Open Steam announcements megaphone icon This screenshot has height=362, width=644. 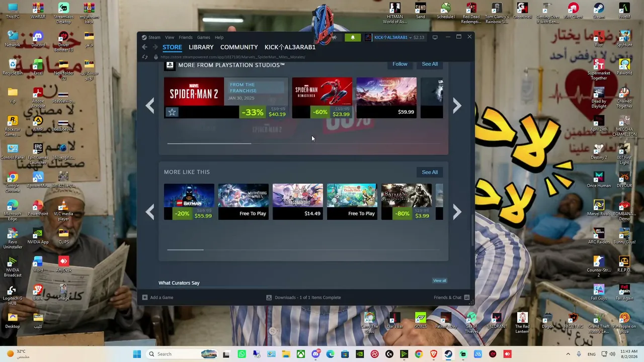[334, 37]
